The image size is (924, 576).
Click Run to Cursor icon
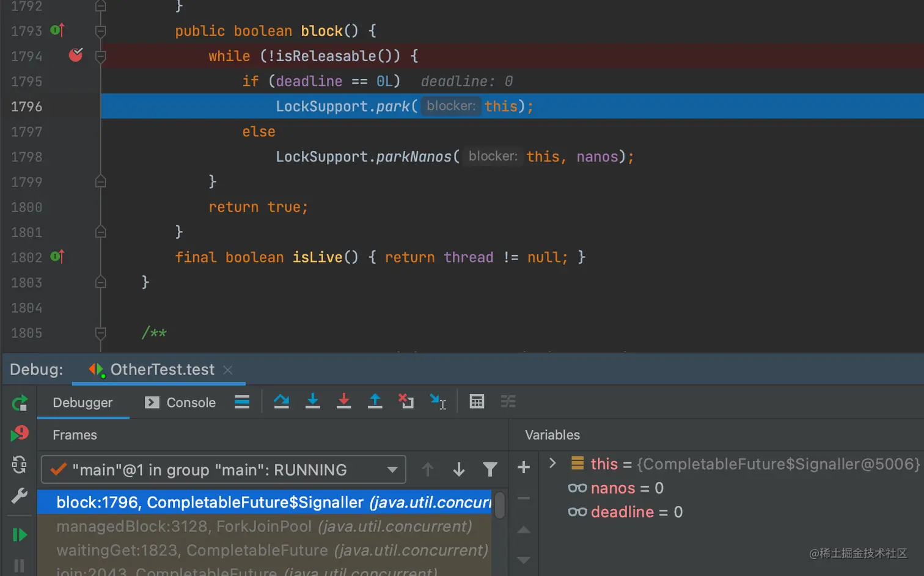pyautogui.click(x=438, y=401)
